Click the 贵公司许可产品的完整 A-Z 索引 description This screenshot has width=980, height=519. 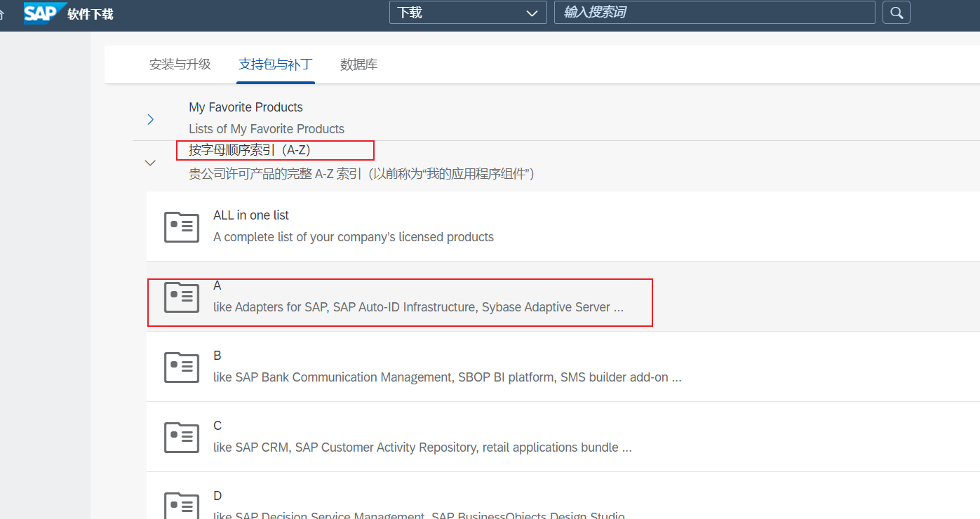point(362,173)
